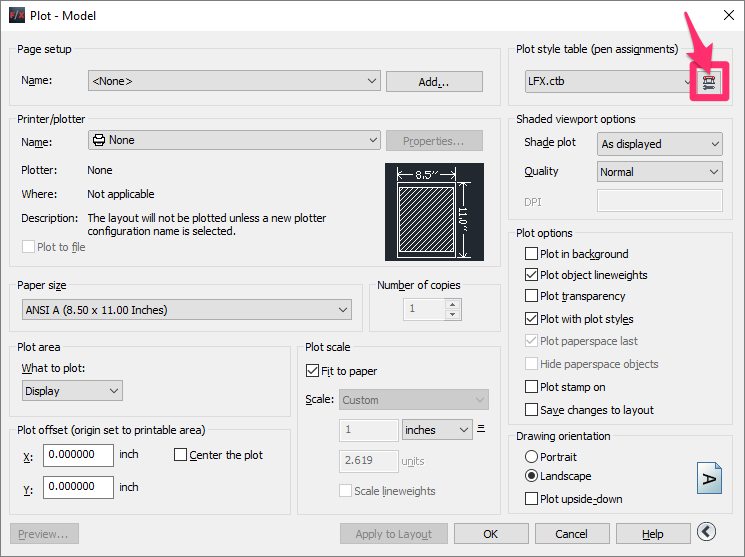
Task: Toggle Hide paperspace objects checkbox
Action: point(531,364)
